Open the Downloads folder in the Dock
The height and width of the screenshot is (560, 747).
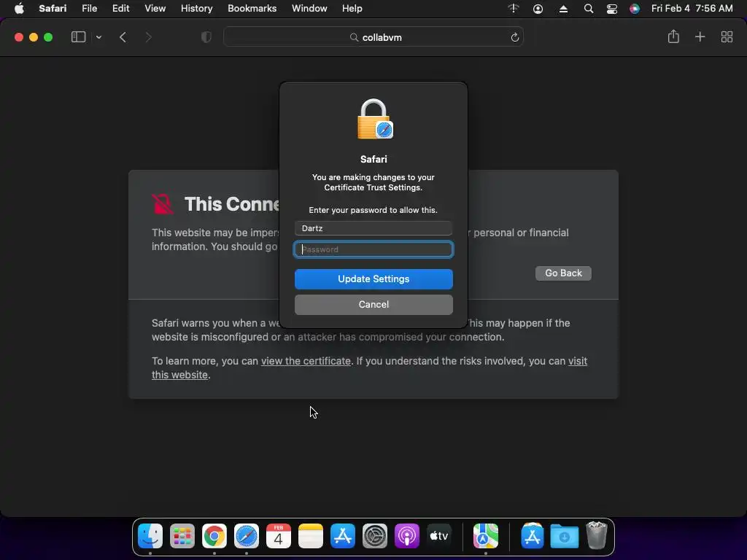(x=565, y=536)
